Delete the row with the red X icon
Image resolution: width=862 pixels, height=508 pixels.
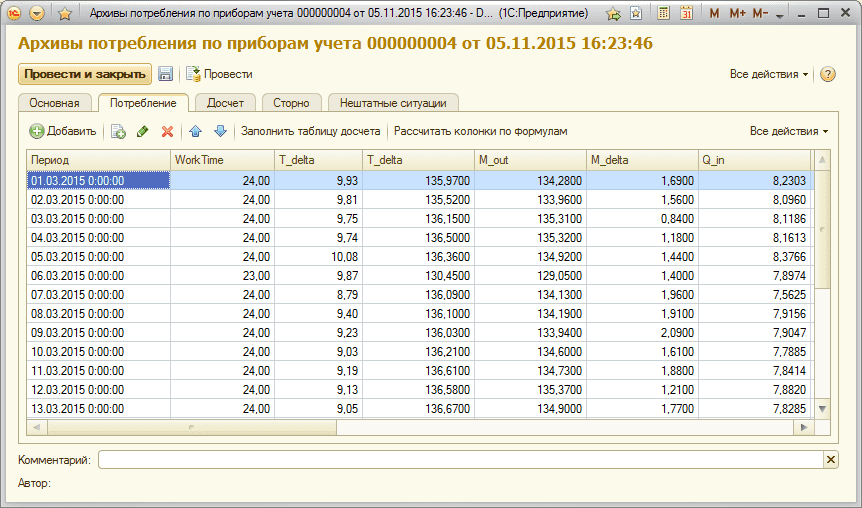(x=167, y=131)
